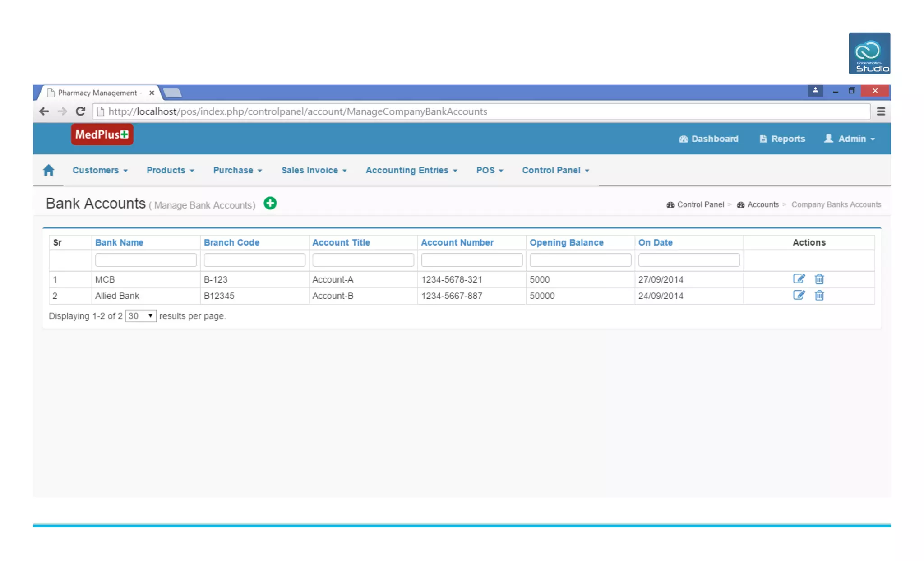Viewport: 924px width, 561px height.
Task: Open the browser hamburger menu
Action: point(881,111)
